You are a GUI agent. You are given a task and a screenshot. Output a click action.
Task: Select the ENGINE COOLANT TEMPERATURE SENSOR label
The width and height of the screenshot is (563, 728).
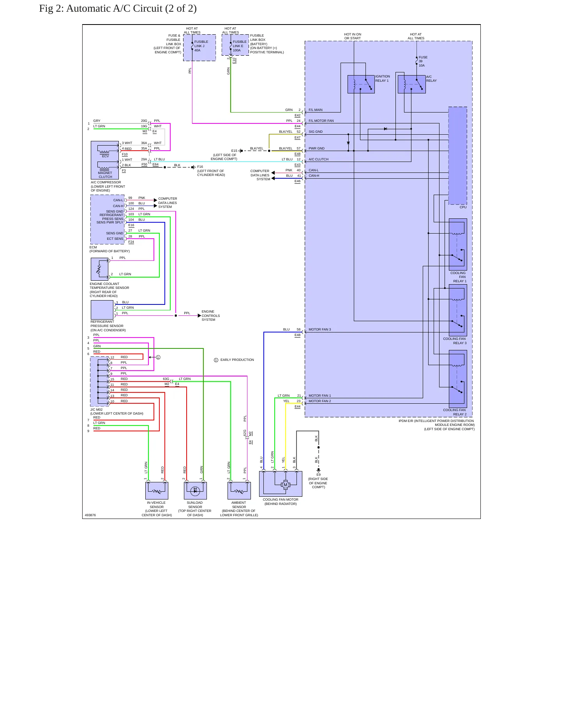pyautogui.click(x=109, y=290)
